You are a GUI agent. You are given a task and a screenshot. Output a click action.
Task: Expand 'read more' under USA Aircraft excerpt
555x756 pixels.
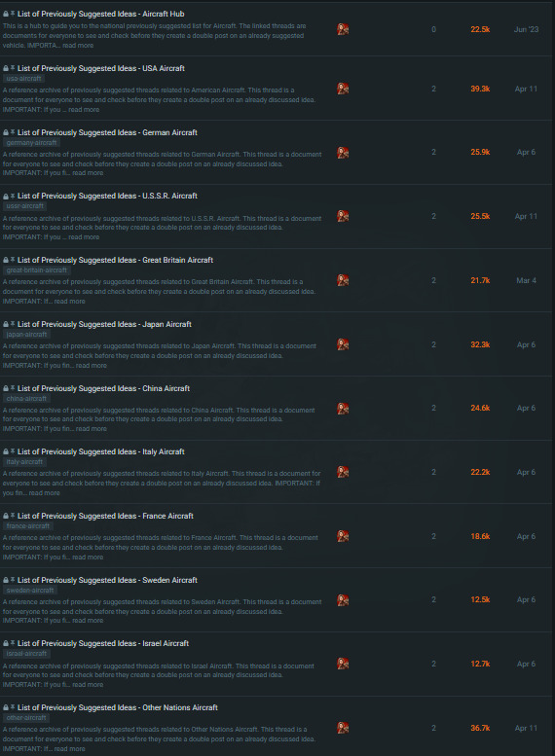(84, 109)
